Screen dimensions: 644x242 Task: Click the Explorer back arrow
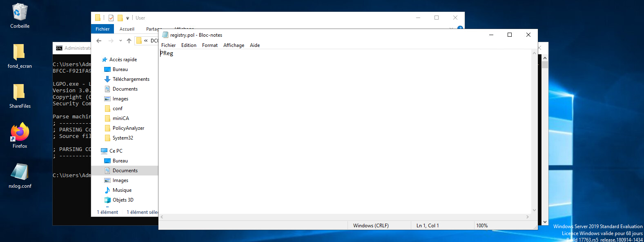(x=99, y=41)
